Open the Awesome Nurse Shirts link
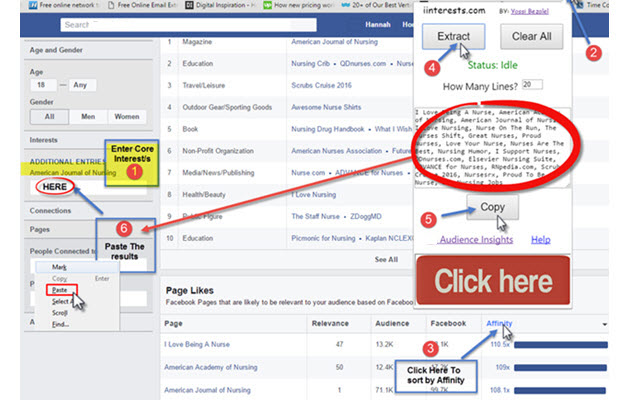 (326, 107)
